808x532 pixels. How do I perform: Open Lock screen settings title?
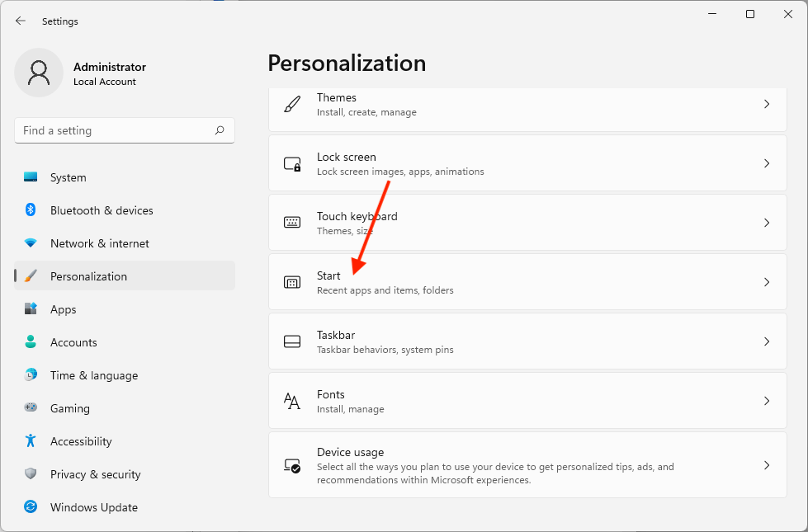(347, 157)
